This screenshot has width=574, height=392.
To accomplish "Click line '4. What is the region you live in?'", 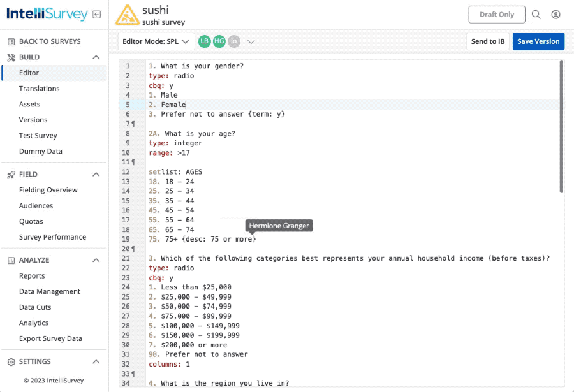I will (219, 383).
